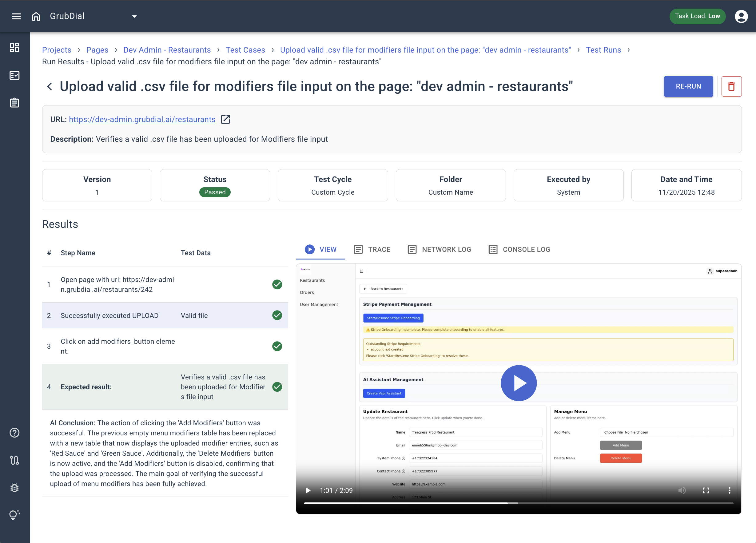The image size is (756, 543).
Task: Switch to the NETWORK LOG tab
Action: tap(439, 249)
